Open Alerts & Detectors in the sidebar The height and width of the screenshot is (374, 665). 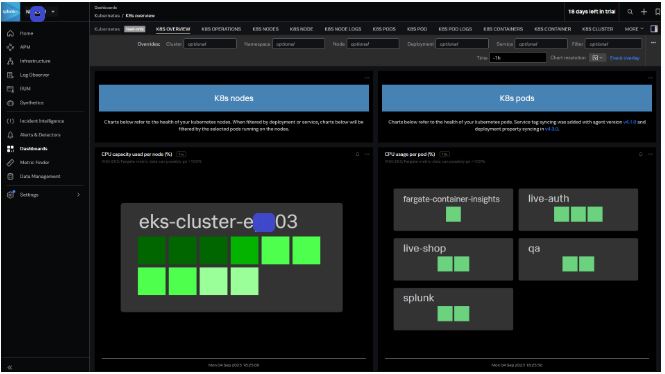pyautogui.click(x=40, y=135)
